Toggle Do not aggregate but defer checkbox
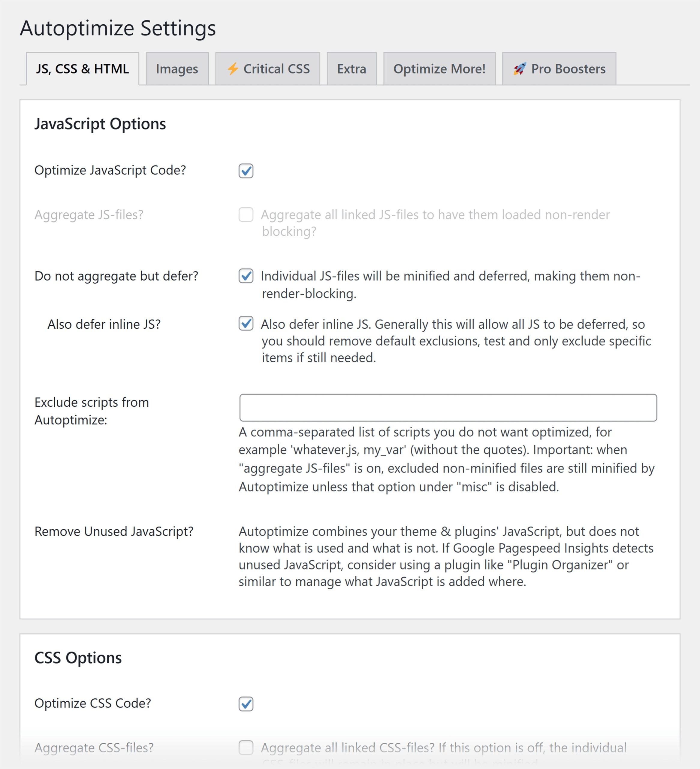The height and width of the screenshot is (769, 700). point(246,276)
